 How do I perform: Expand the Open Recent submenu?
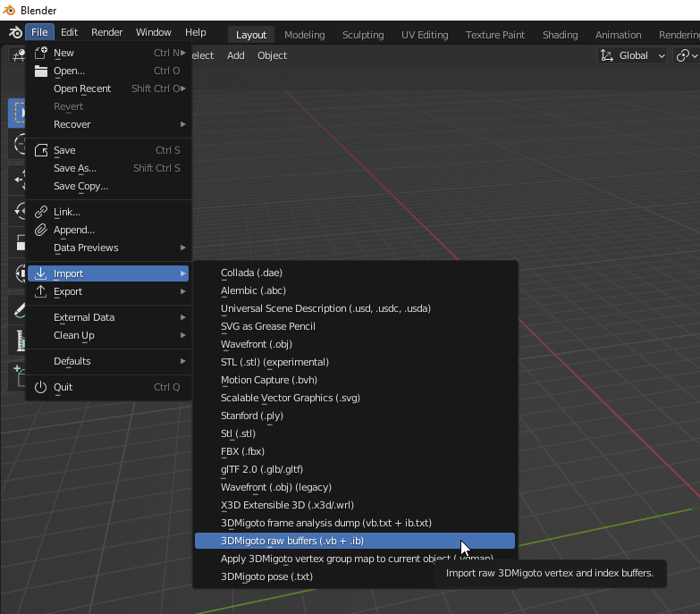tap(108, 88)
